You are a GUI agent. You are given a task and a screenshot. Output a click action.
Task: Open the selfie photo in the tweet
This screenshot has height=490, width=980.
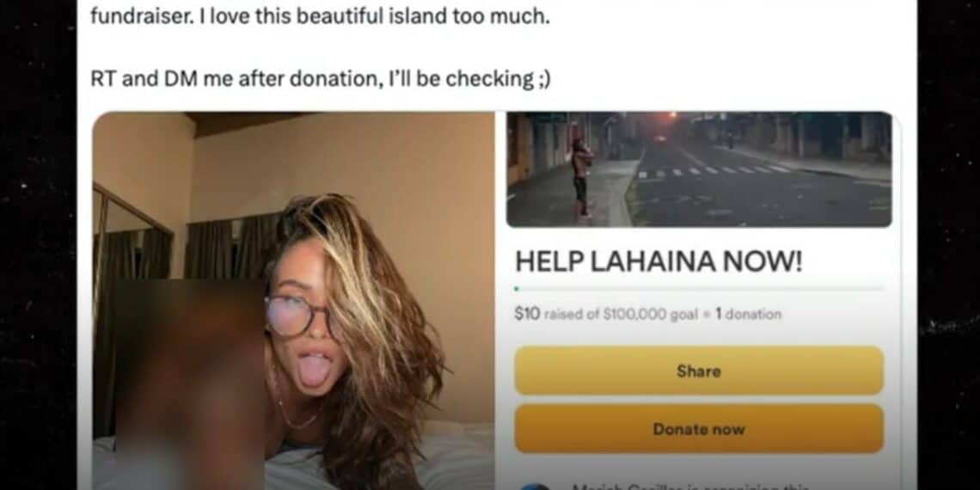tap(294, 301)
